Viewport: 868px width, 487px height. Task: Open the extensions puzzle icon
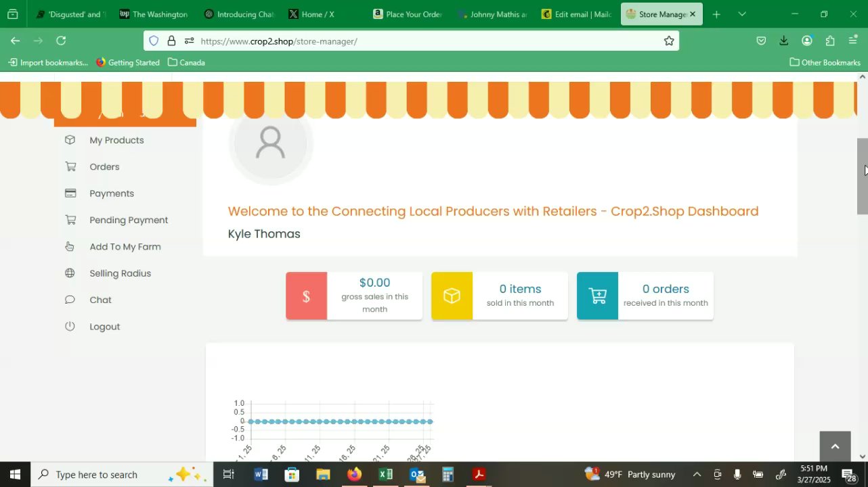tap(830, 41)
